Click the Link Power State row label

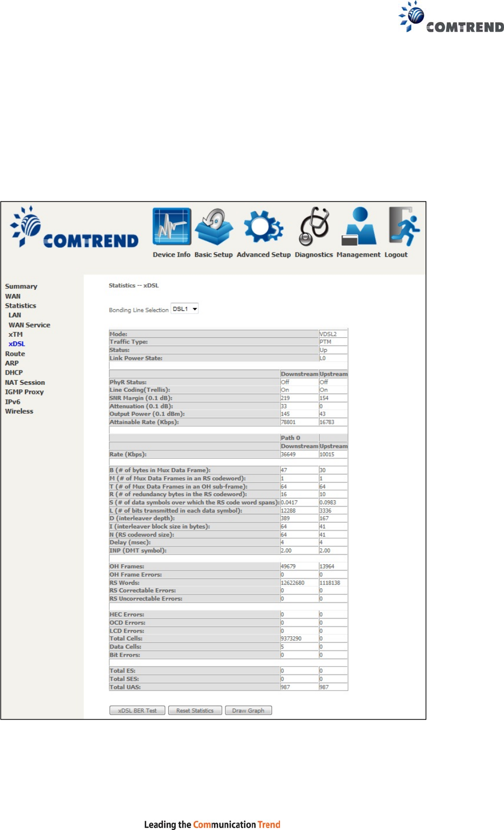(136, 358)
